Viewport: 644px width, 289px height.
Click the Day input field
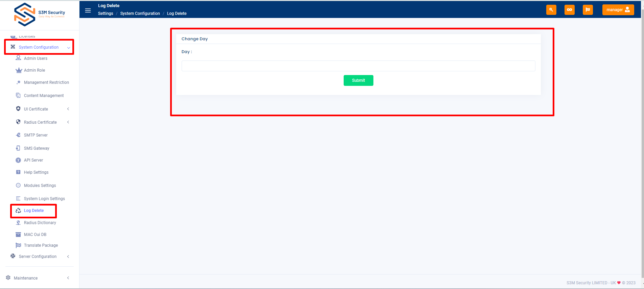pos(359,66)
